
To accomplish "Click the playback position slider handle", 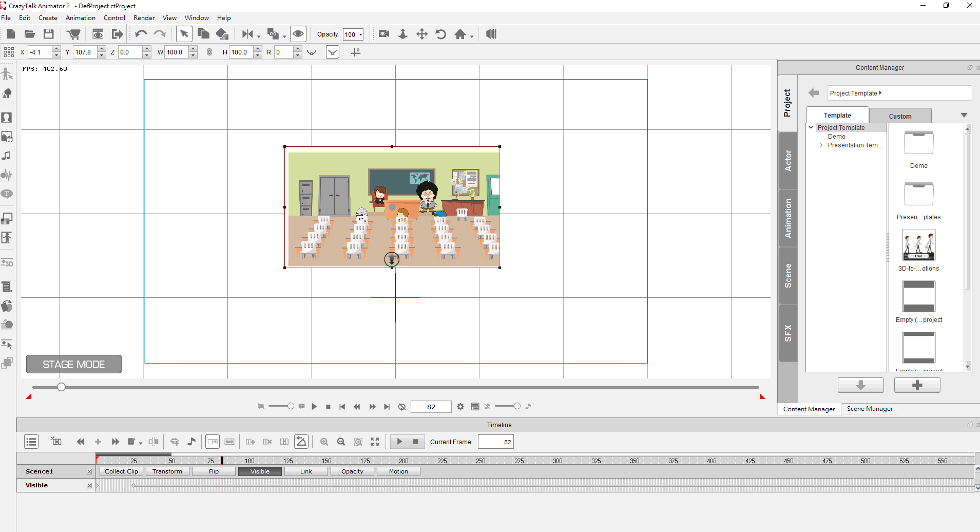I will 61,387.
